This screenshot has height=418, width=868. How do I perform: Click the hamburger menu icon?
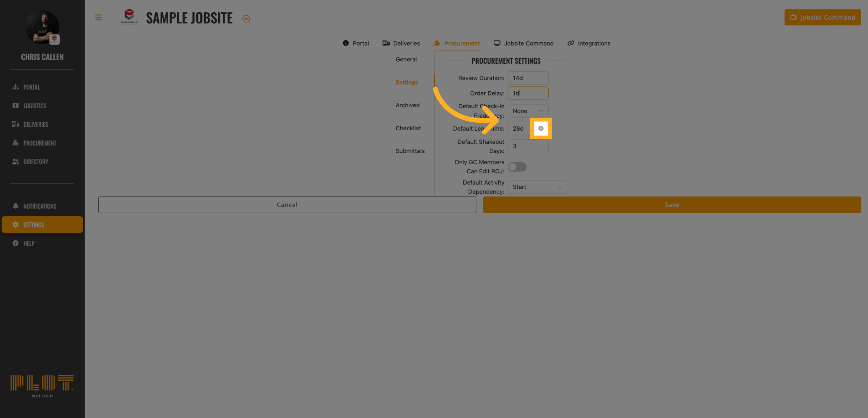98,17
